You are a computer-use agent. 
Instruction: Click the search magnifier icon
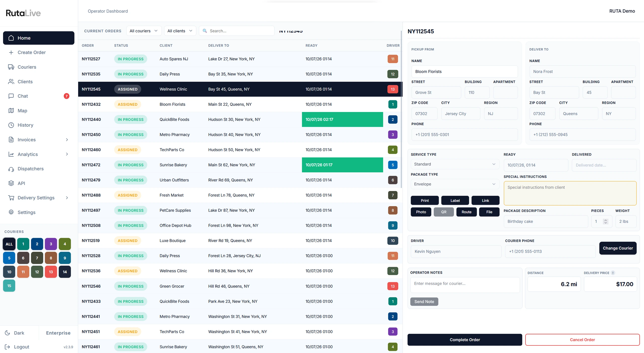click(x=205, y=31)
